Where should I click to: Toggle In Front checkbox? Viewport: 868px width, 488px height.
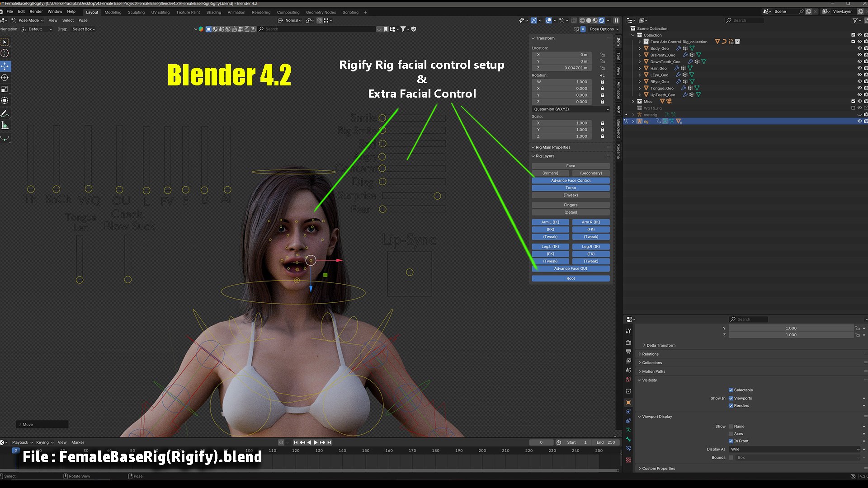coord(731,441)
